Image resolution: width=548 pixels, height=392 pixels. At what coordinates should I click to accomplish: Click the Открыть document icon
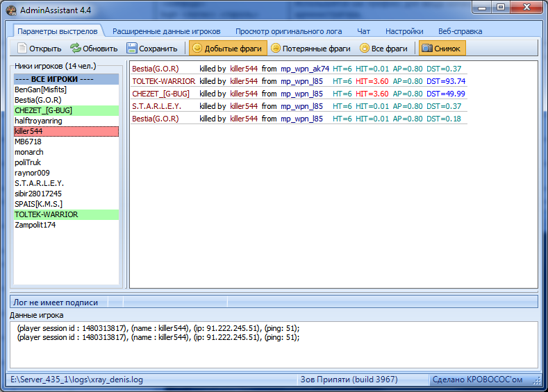click(x=22, y=48)
